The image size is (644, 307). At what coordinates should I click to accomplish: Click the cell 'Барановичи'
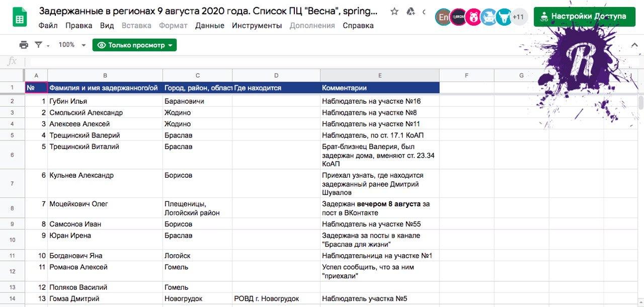coord(198,101)
